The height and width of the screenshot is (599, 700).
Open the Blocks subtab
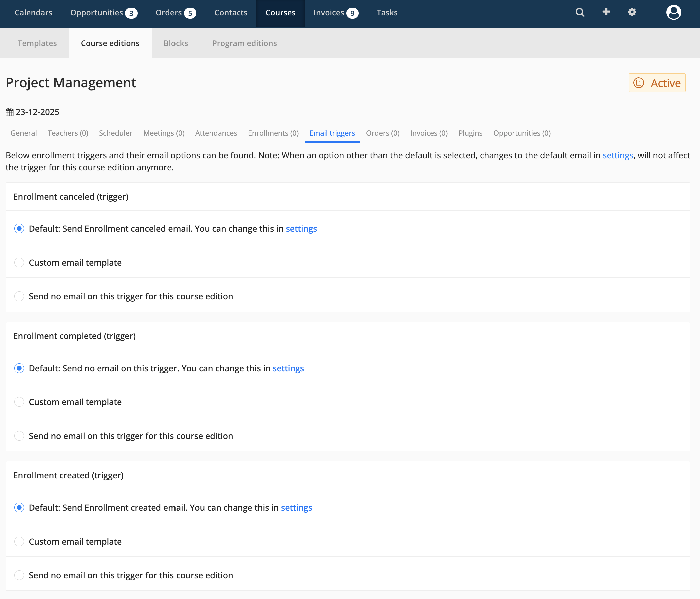click(x=176, y=43)
